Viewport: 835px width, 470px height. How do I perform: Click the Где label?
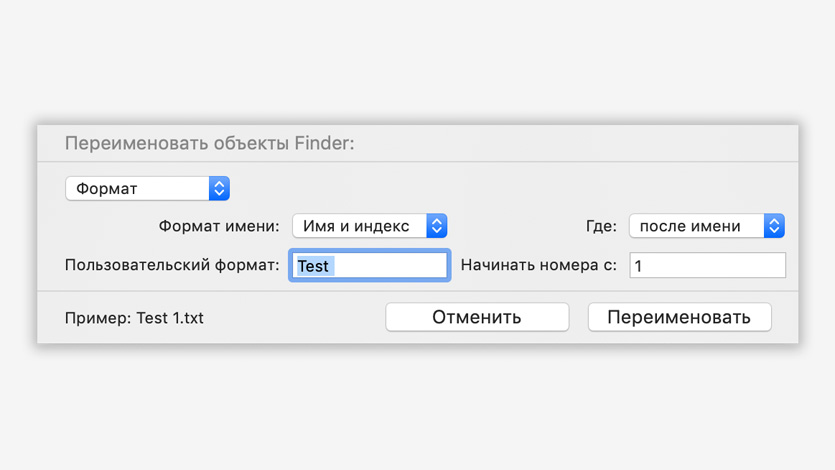(x=601, y=226)
